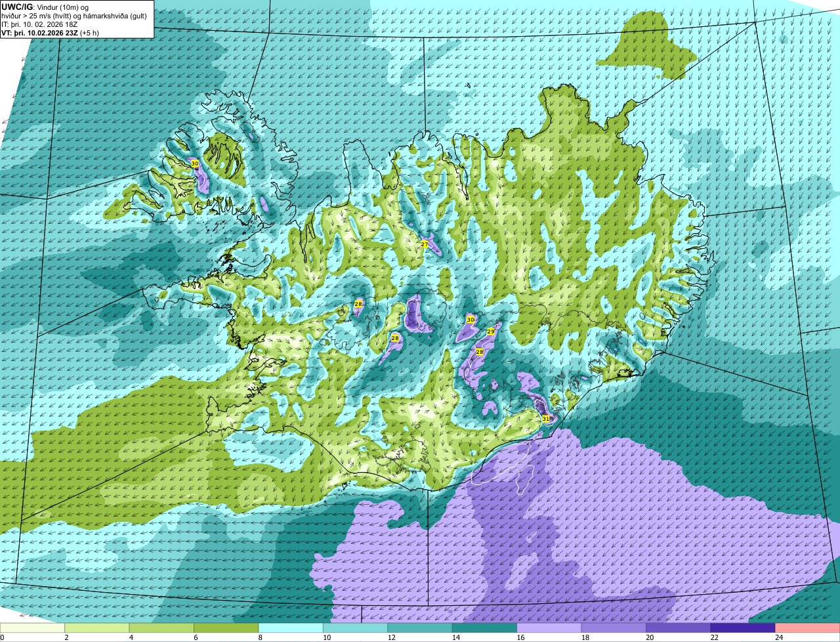840x642 pixels.
Task: Click the pale cream 0–2 m/s legend swatch
Action: click(x=33, y=628)
